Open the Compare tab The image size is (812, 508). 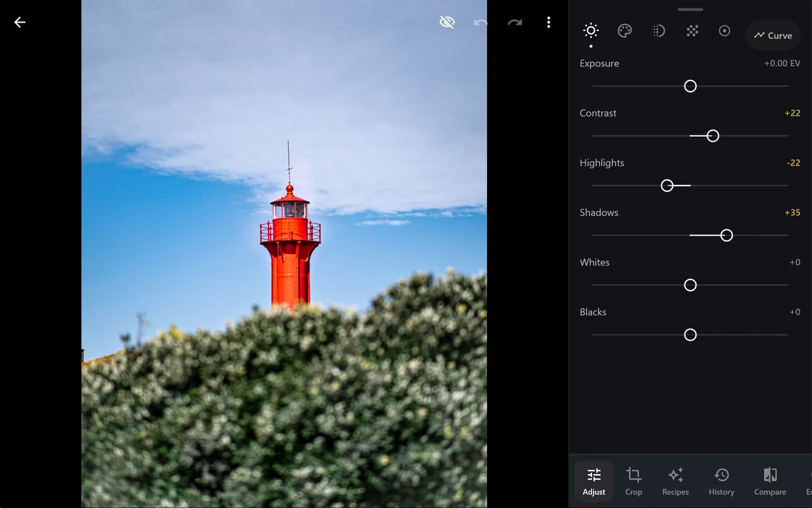click(770, 482)
